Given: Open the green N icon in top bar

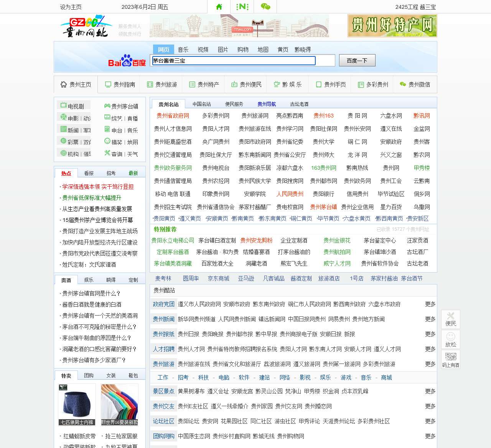Looking at the screenshot, I should pos(242,7).
